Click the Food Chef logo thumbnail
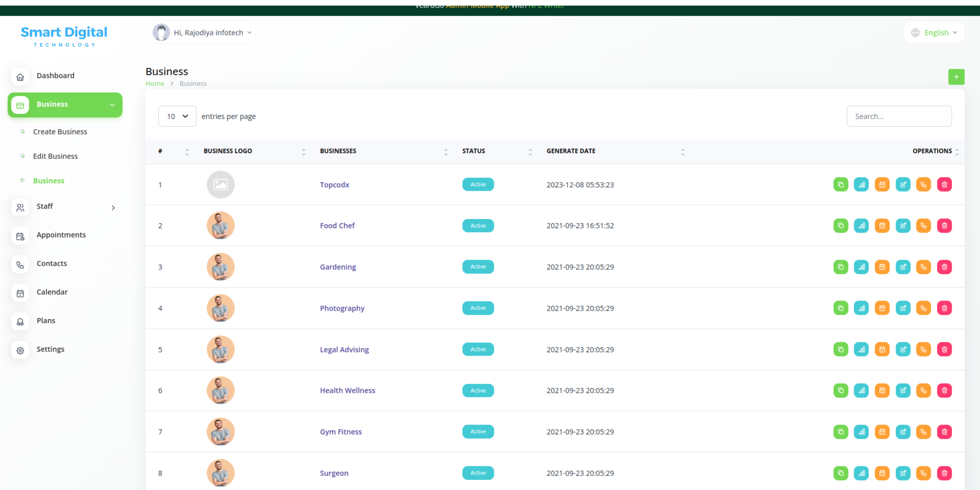Viewport: 980px width, 490px height. tap(221, 226)
